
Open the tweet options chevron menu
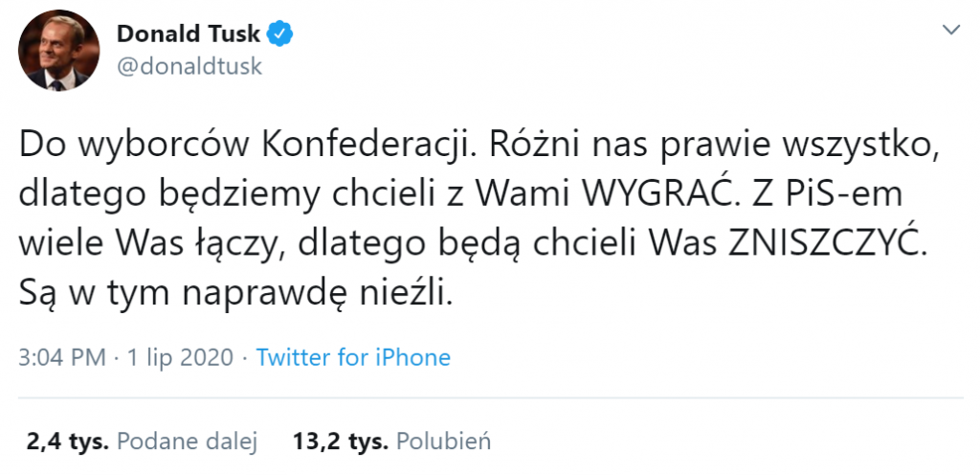(x=951, y=31)
